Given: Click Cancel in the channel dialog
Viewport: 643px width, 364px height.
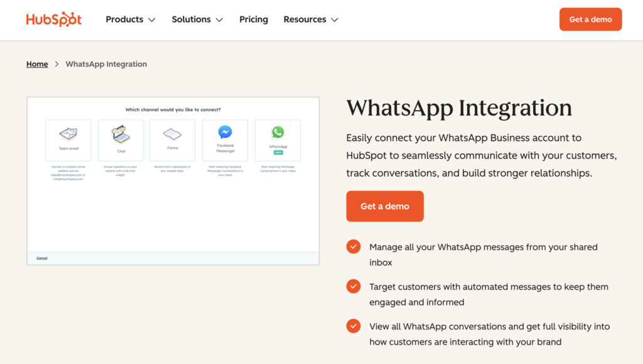Looking at the screenshot, I should pos(42,258).
